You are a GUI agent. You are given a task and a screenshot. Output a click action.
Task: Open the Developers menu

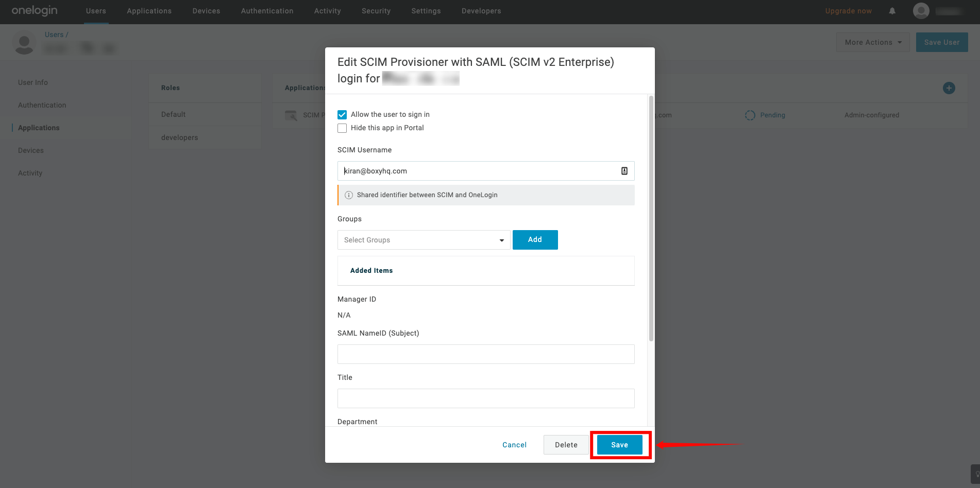pyautogui.click(x=481, y=11)
